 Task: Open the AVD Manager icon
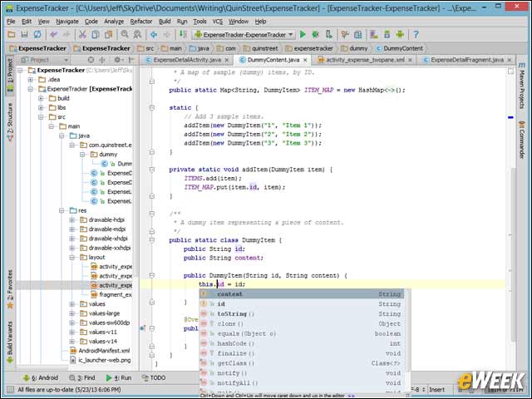[x=374, y=34]
